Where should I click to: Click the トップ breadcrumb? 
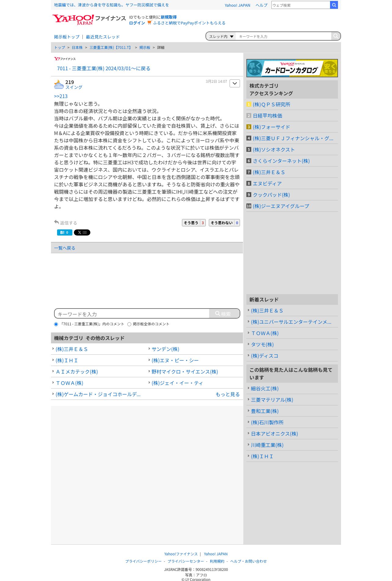tap(60, 47)
